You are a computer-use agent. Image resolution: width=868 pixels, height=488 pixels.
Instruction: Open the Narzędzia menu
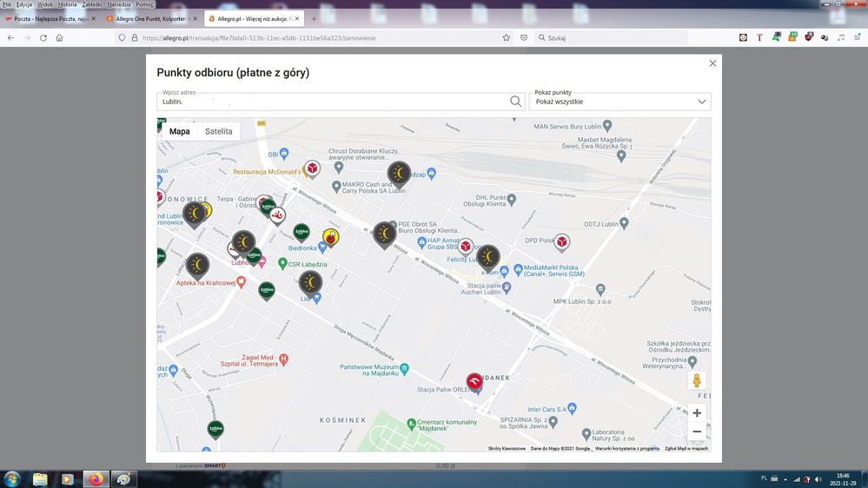click(x=119, y=4)
